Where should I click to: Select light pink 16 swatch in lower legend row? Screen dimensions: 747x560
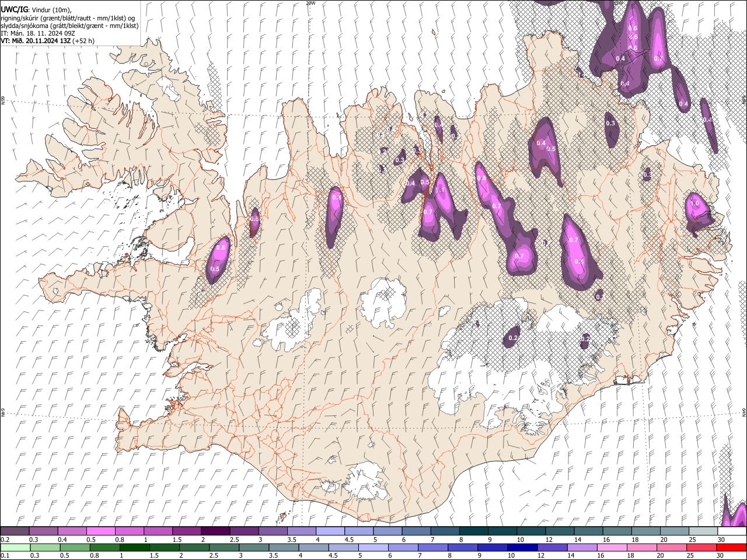(612, 547)
